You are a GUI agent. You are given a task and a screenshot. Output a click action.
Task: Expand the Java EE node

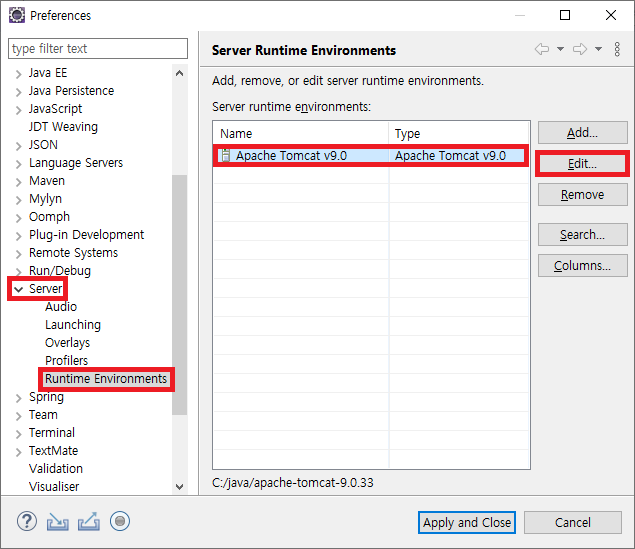[x=18, y=74]
